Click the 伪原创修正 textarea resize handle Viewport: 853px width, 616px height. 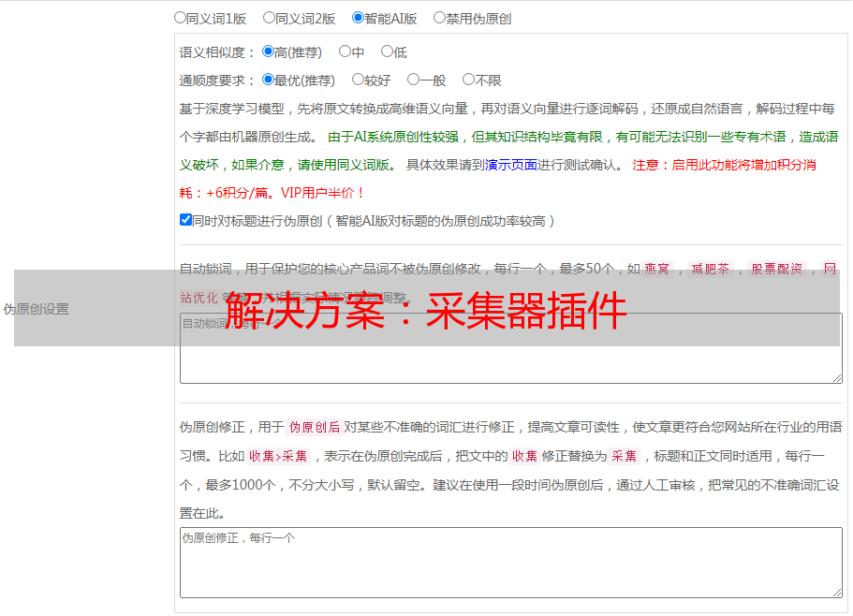point(836,592)
